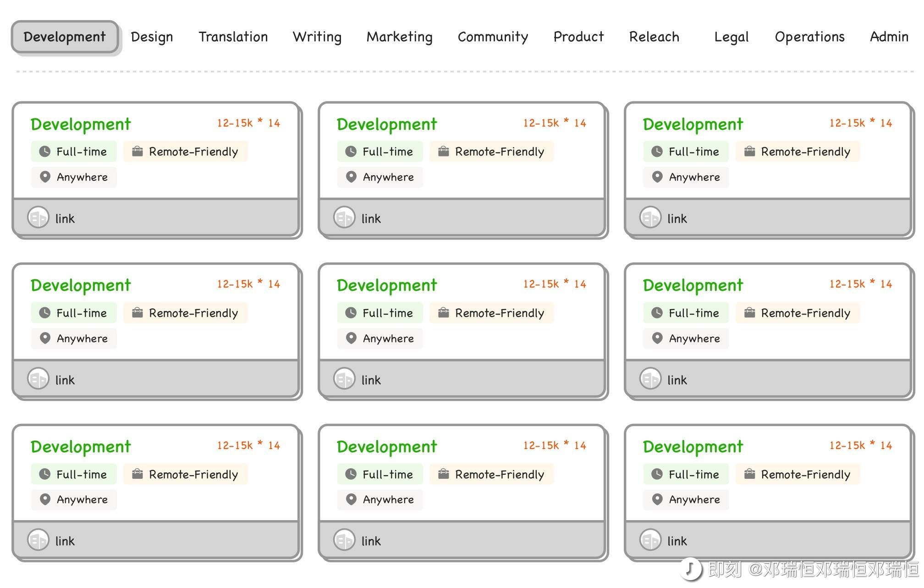This screenshot has height=588, width=924.
Task: Select the Marketing tab
Action: [x=399, y=37]
